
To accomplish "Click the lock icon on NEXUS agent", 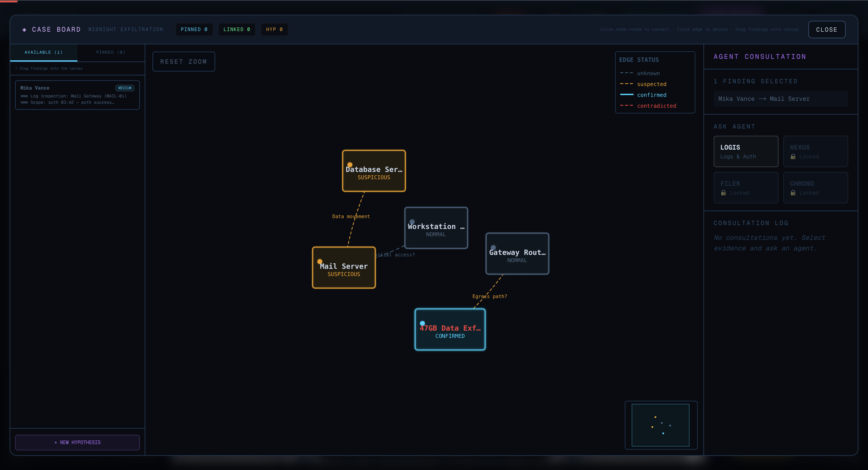I will click(793, 157).
